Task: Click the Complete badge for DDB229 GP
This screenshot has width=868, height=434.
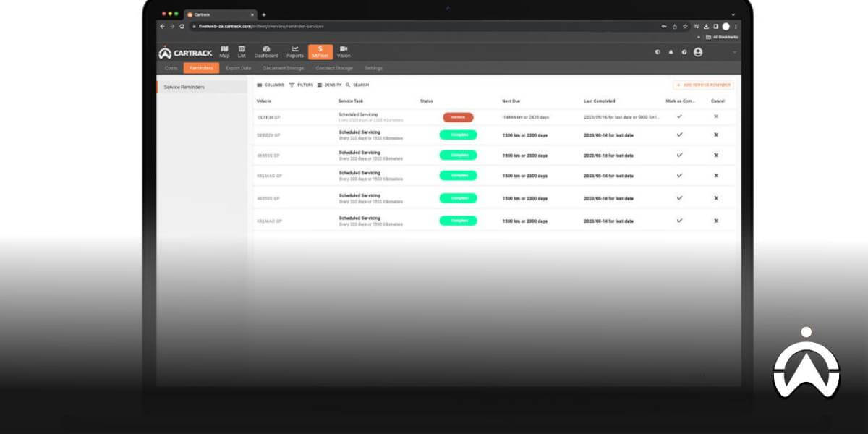Action: click(x=459, y=135)
